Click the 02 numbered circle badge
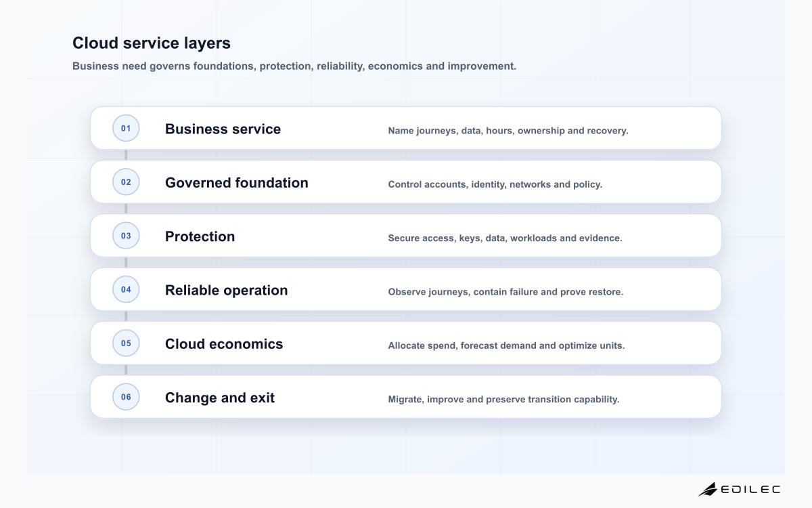 tap(126, 182)
